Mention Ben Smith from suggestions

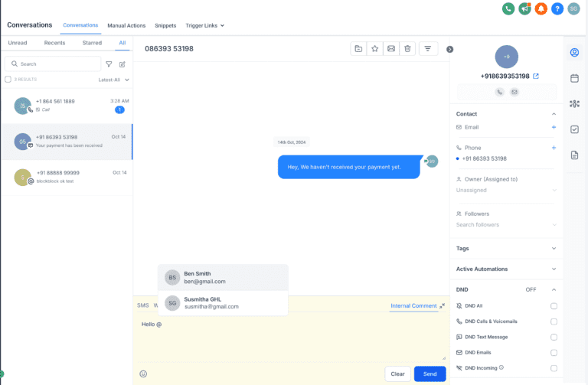click(223, 277)
